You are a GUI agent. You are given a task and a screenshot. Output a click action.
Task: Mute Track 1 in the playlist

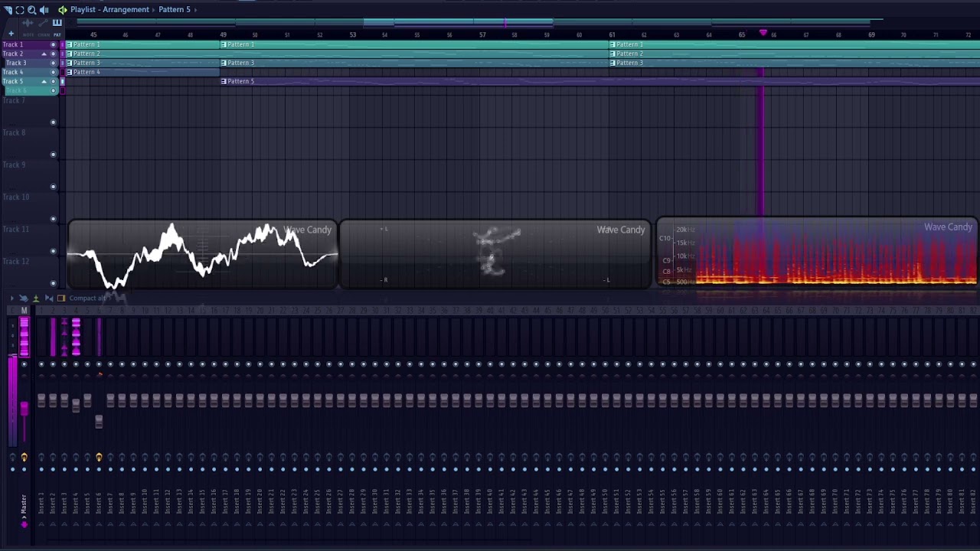[53, 44]
